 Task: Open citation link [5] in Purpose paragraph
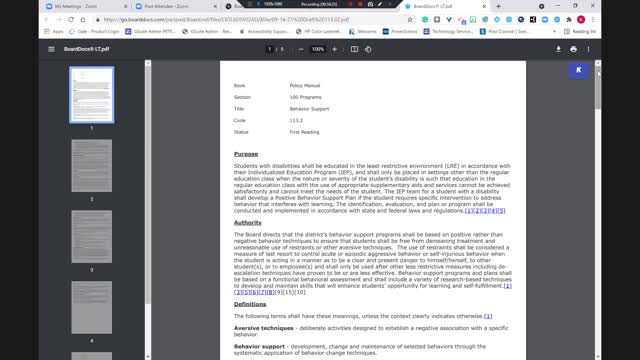pos(501,211)
